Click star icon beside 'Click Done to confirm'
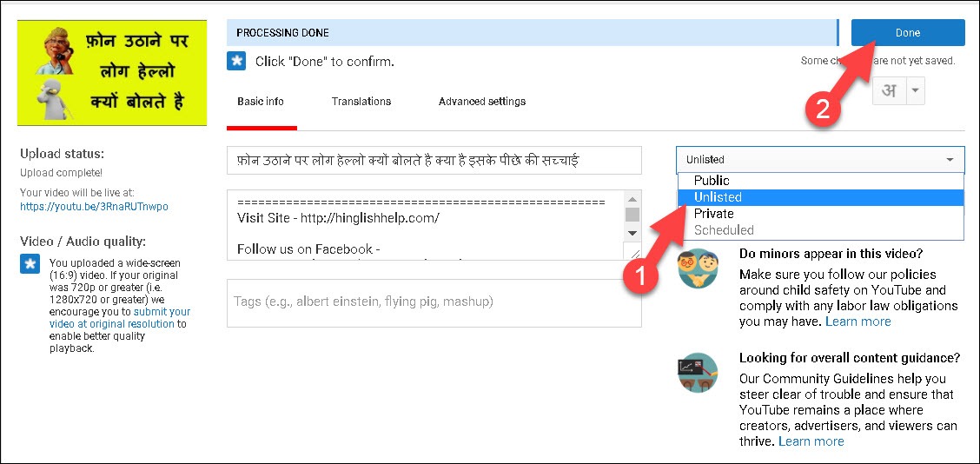The height and width of the screenshot is (464, 980). (236, 62)
